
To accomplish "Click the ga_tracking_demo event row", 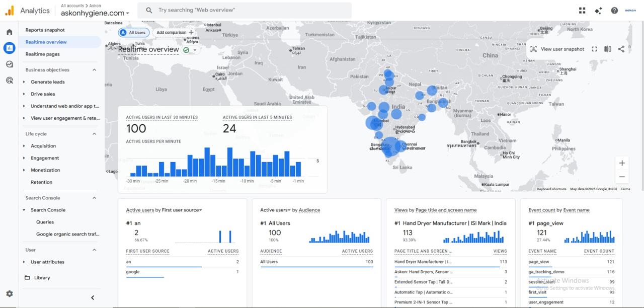I will pyautogui.click(x=571, y=272).
